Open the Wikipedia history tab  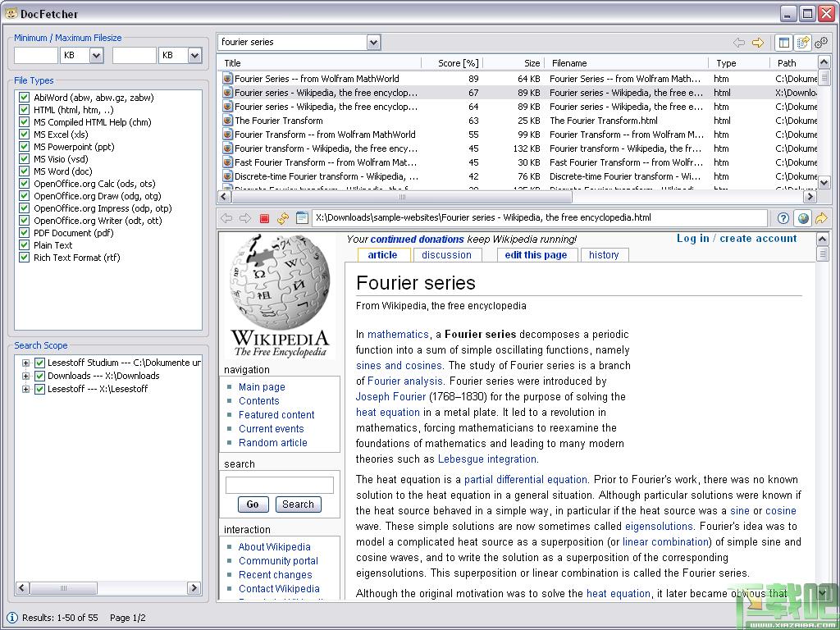click(x=604, y=255)
